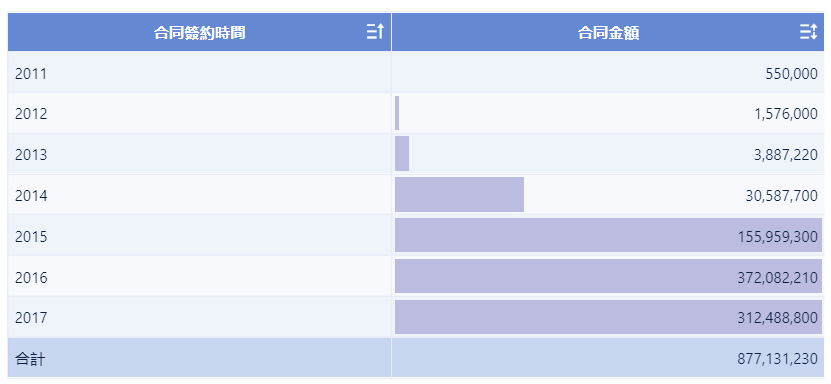The height and width of the screenshot is (384, 831).
Task: Click the 372,082,210 amount cell
Action: [x=608, y=277]
